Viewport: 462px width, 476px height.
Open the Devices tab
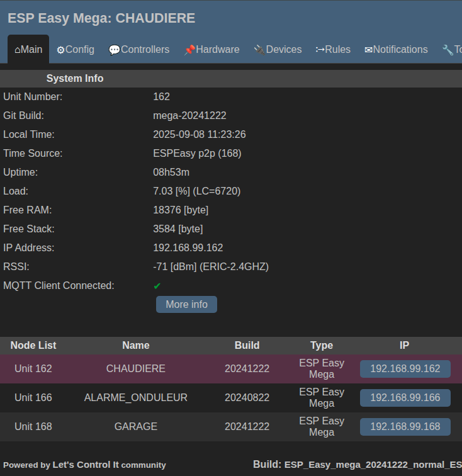[x=278, y=50]
